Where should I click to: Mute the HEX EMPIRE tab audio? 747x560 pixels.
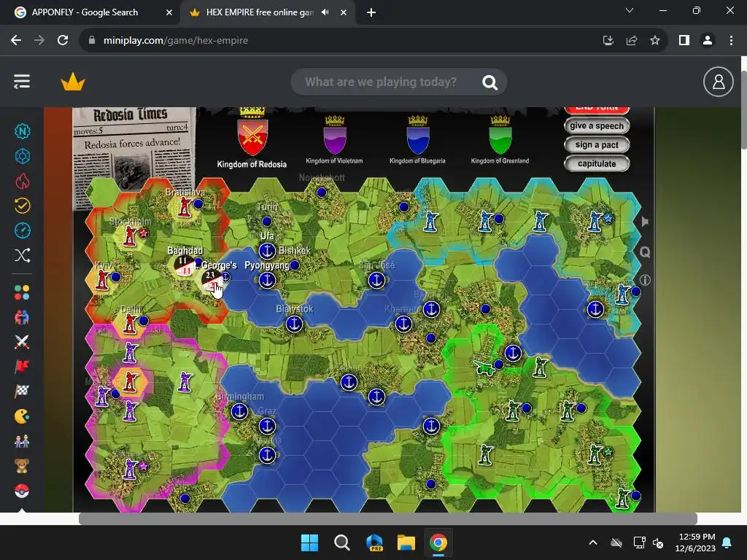click(325, 12)
